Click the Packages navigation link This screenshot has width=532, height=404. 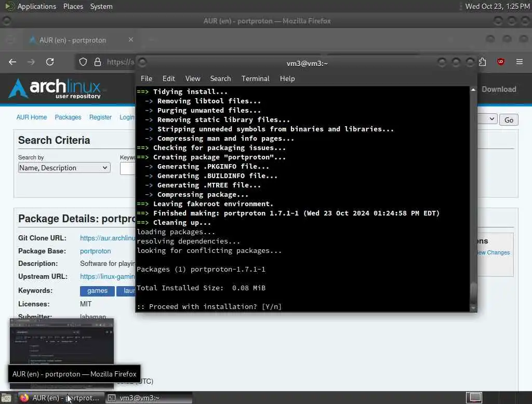(x=68, y=117)
